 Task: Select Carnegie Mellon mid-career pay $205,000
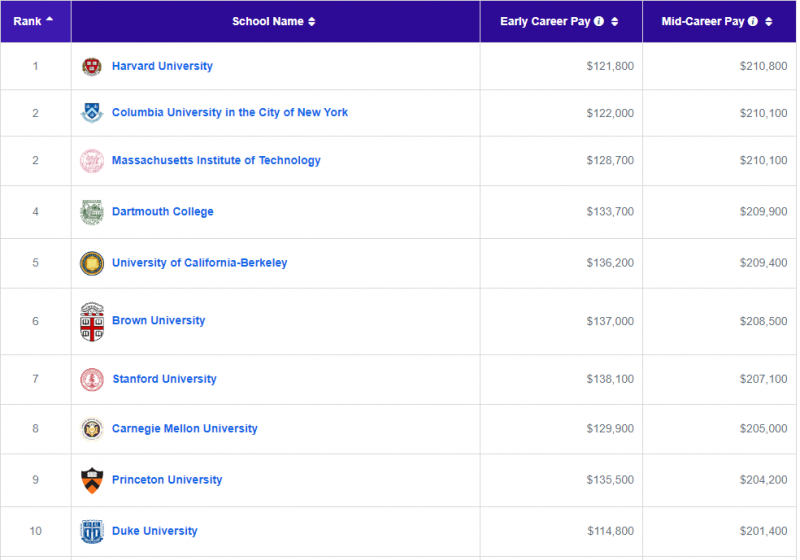point(763,429)
